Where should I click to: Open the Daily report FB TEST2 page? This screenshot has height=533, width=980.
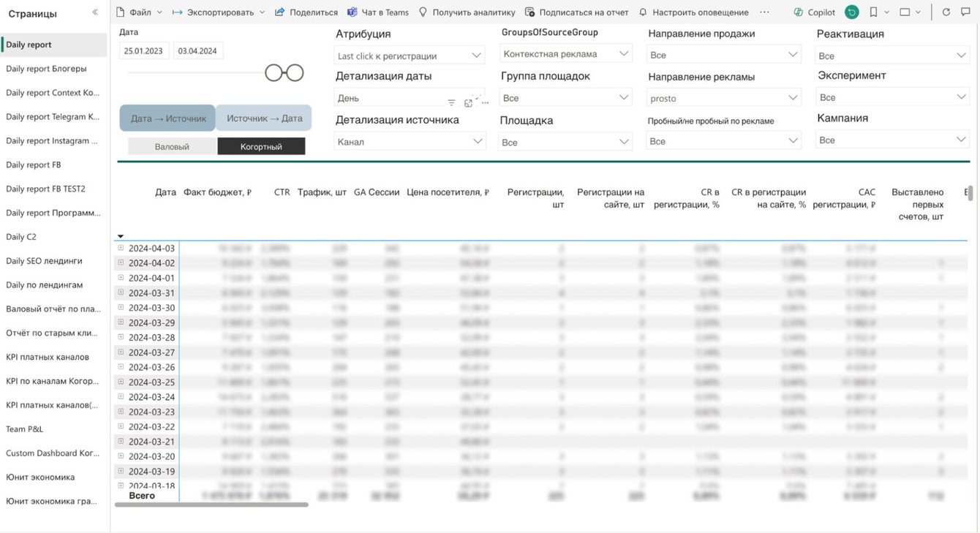pyautogui.click(x=54, y=189)
